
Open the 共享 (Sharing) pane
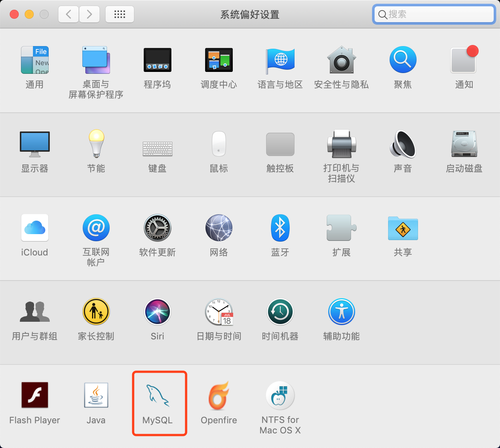click(403, 228)
